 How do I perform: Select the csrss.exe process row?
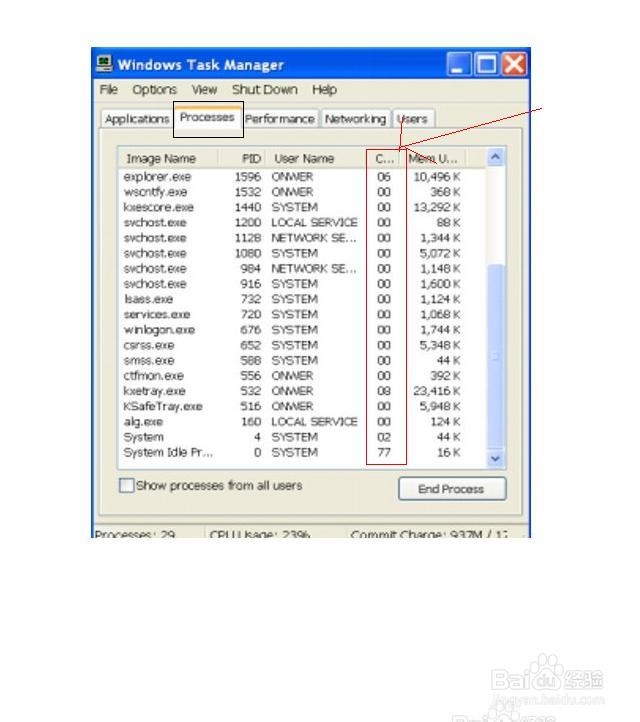coord(302,345)
